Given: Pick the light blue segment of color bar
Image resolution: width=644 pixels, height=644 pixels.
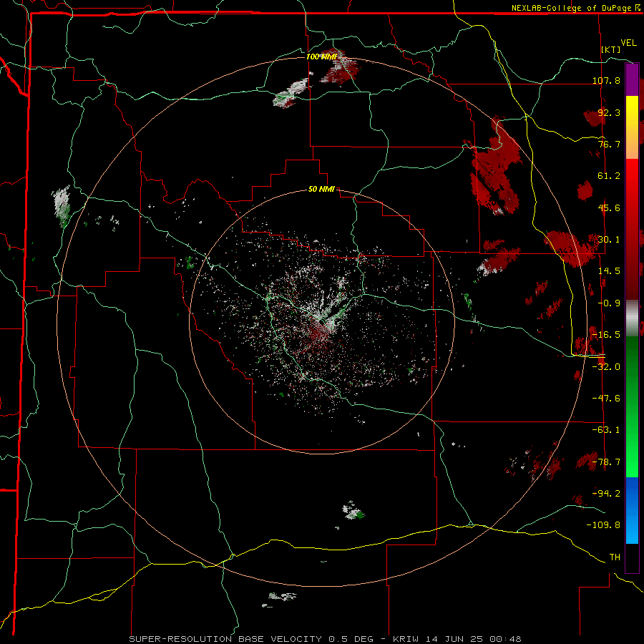Looking at the screenshot, I should pyautogui.click(x=632, y=528).
